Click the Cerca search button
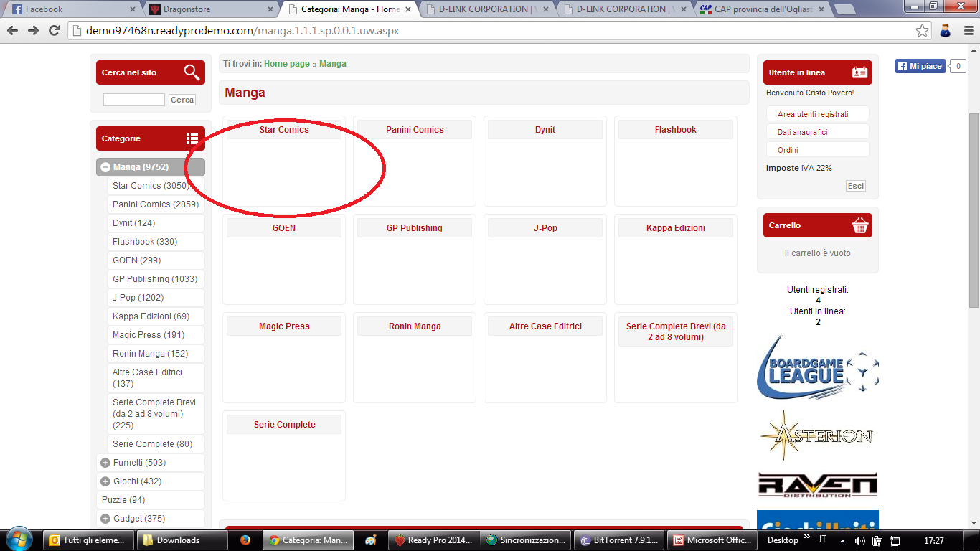 pyautogui.click(x=182, y=100)
